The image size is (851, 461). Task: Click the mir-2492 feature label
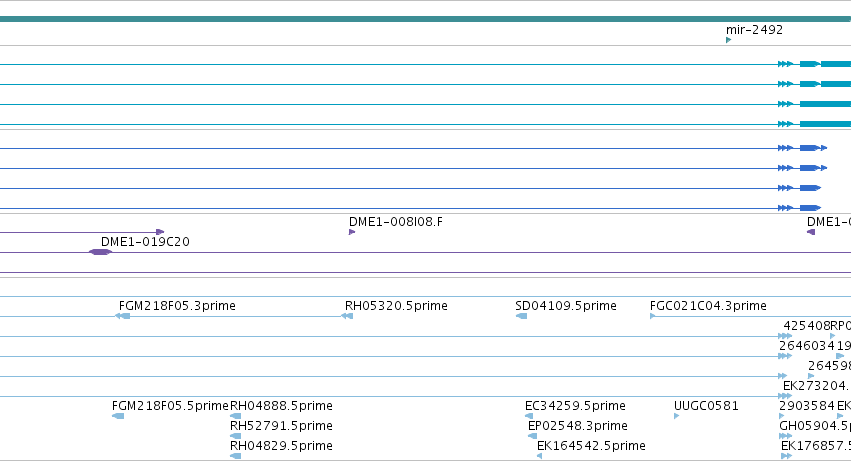(x=754, y=30)
